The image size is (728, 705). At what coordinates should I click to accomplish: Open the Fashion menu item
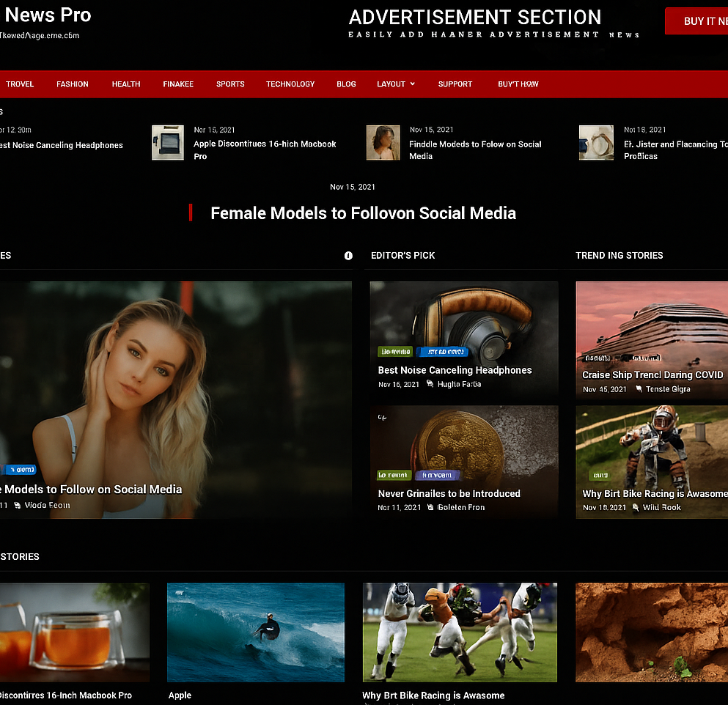coord(73,84)
